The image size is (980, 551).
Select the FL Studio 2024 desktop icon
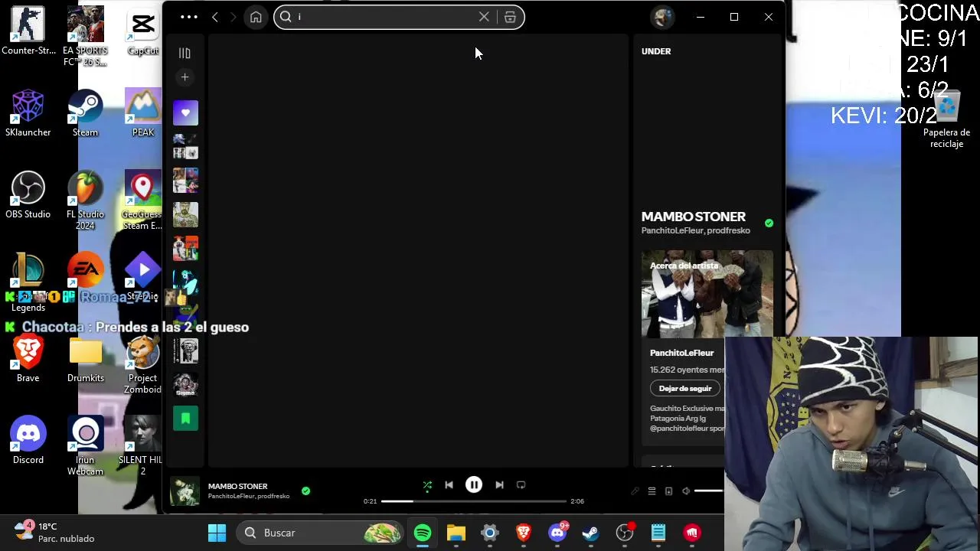(x=85, y=201)
